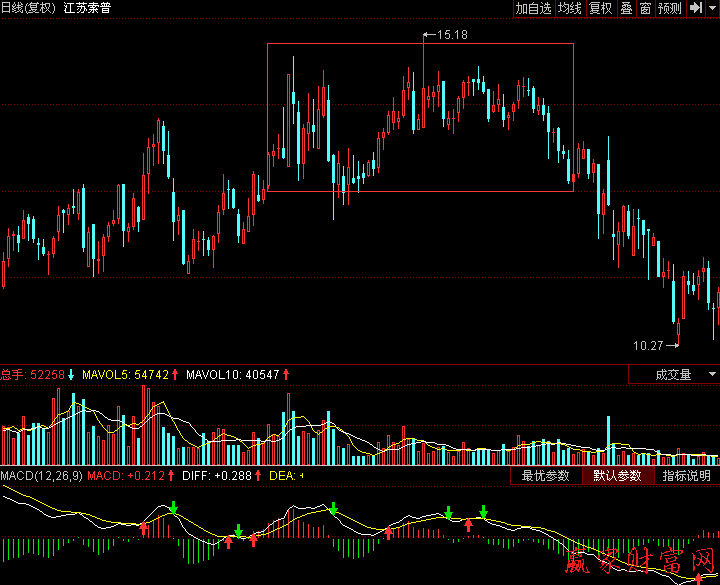Viewport: 720px width, 585px height.
Task: Open the top-right toolbar dropdown arrow
Action: (x=712, y=8)
